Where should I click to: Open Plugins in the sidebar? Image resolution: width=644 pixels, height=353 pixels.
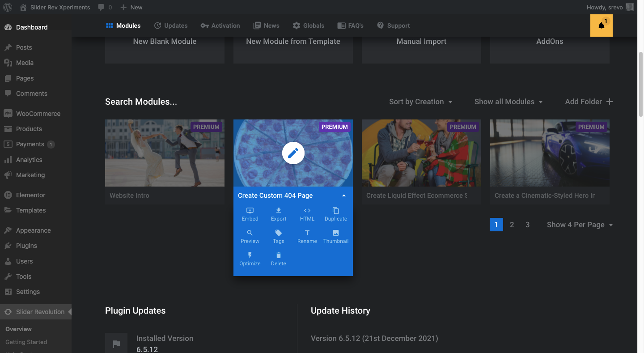click(36, 246)
